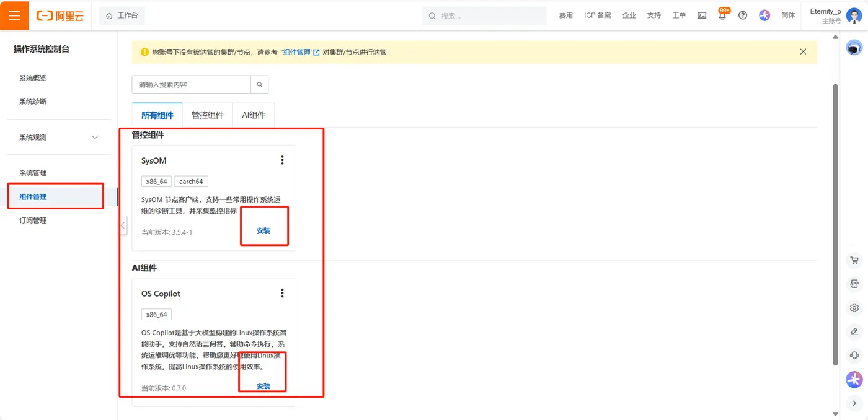Go to 订阅管理 in sidebar

(x=33, y=221)
